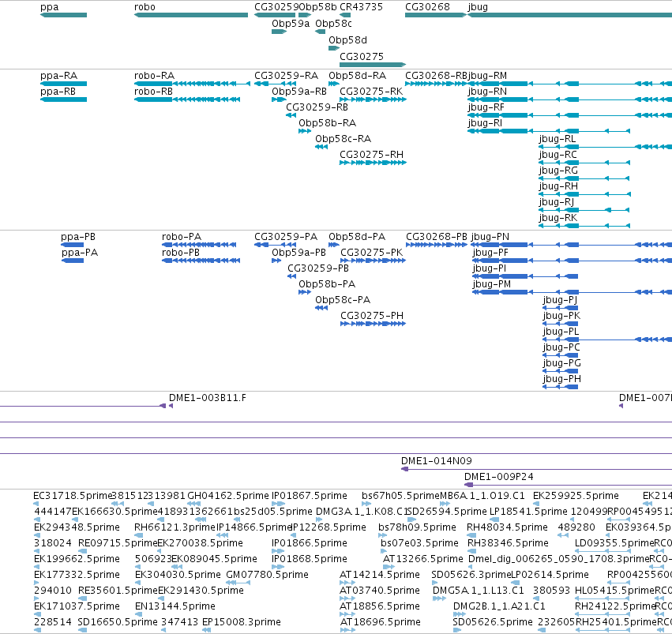Select the jbug-RG transcript label
Viewport: 672px width, 634px height.
click(x=558, y=171)
